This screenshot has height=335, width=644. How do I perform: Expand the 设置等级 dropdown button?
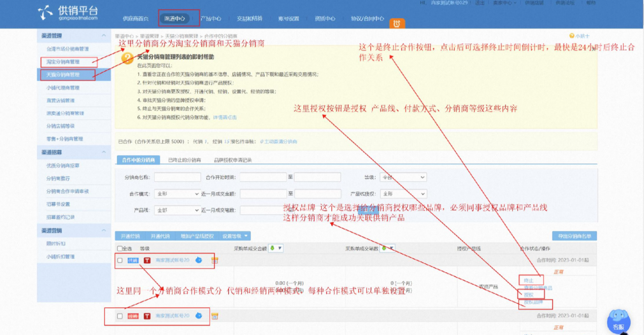point(235,236)
